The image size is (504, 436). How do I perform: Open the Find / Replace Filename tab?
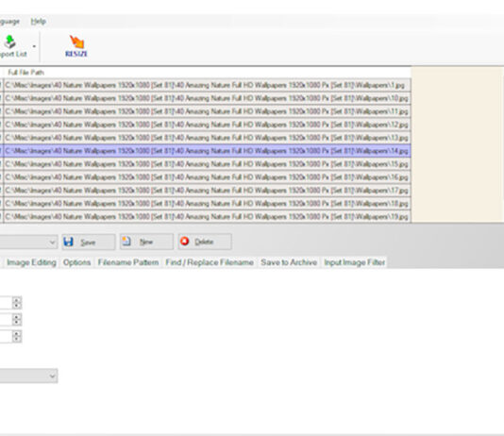coord(210,262)
